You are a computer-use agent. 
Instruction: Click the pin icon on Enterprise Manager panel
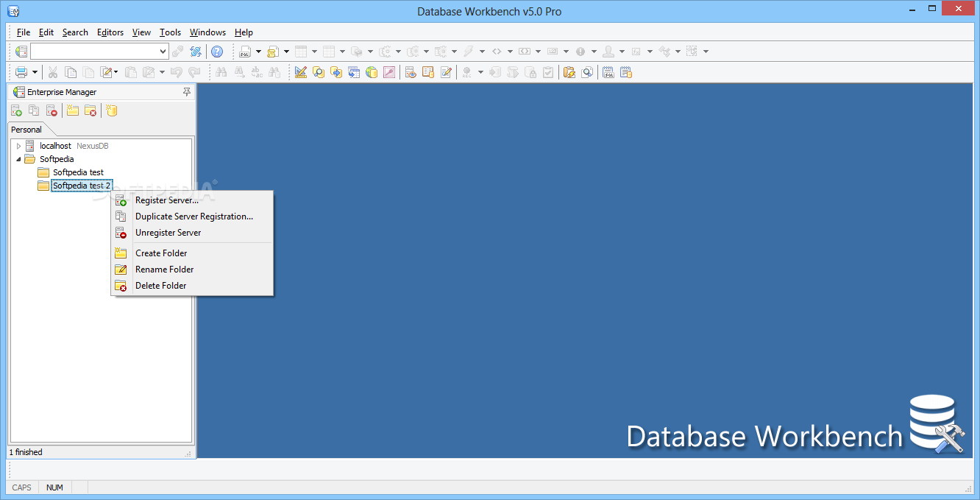187,92
